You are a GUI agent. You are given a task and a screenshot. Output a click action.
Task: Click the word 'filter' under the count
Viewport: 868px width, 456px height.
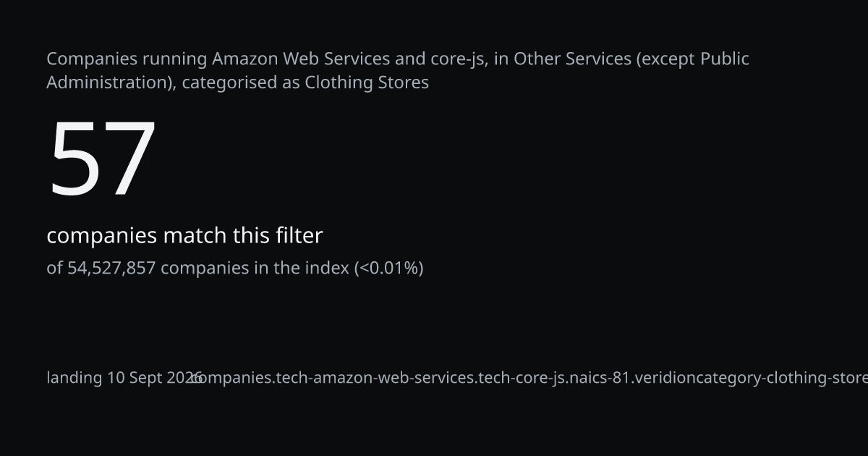click(299, 235)
